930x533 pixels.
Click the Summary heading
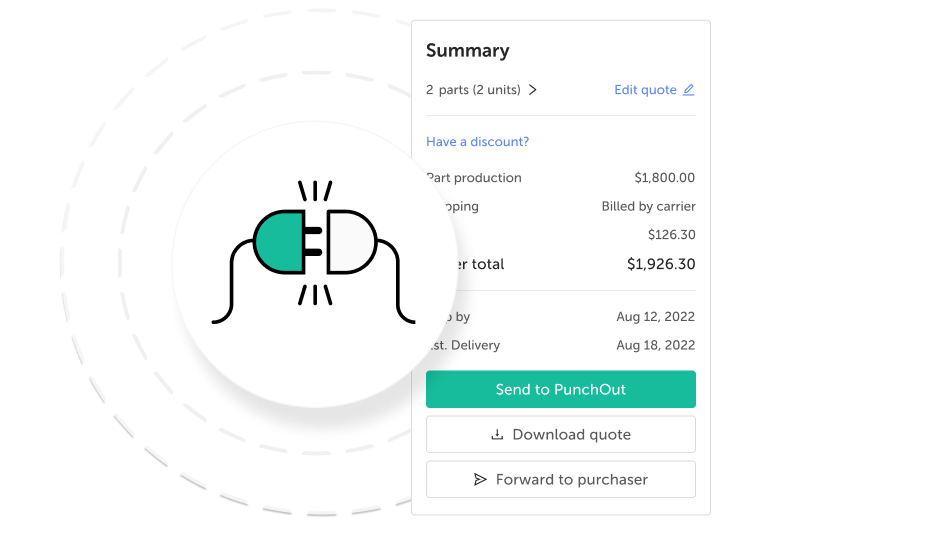coord(467,51)
